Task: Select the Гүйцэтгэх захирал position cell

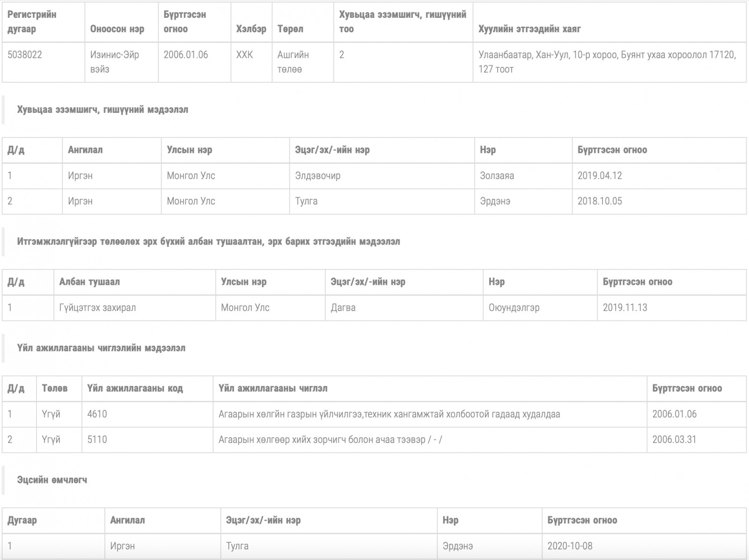Action: click(134, 308)
